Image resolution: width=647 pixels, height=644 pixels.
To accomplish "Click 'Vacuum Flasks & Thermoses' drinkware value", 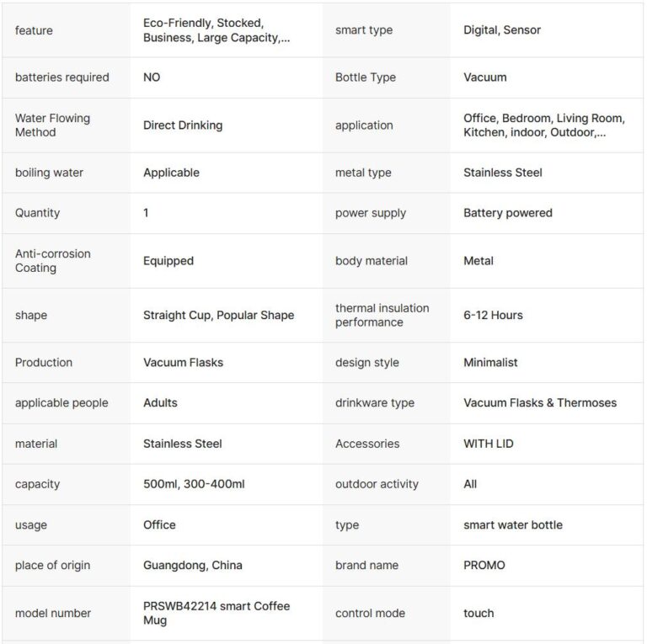I will [540, 403].
